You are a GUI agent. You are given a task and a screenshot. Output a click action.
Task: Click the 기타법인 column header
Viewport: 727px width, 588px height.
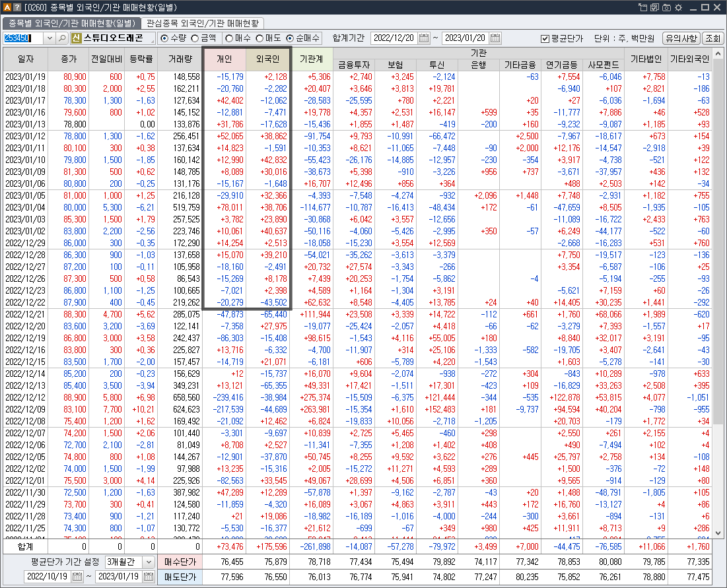[646, 59]
